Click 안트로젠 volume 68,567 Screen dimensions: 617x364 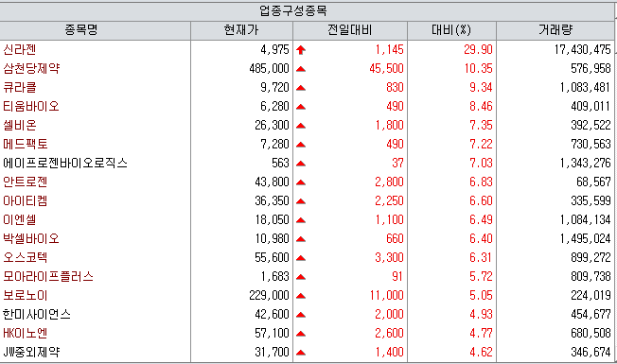[593, 182]
